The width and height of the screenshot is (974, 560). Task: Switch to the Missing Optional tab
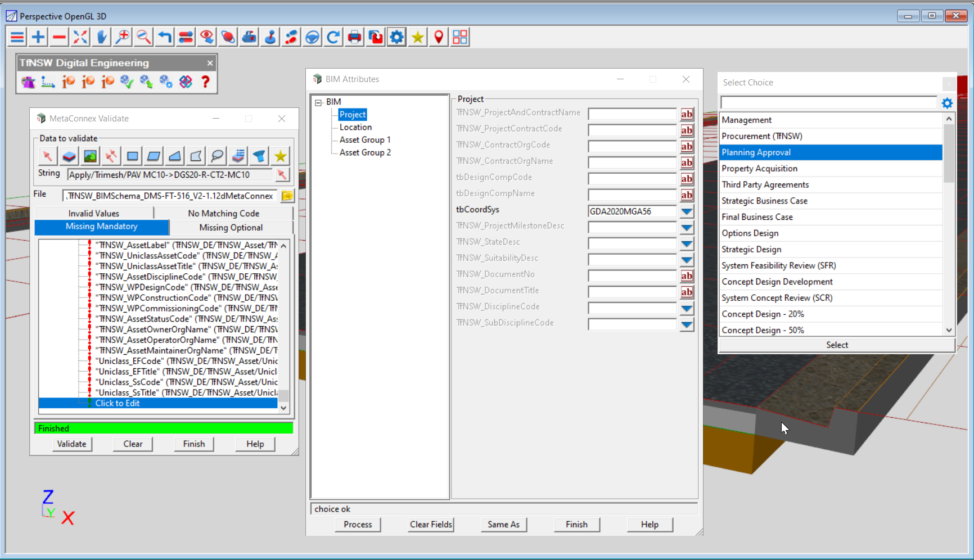231,227
